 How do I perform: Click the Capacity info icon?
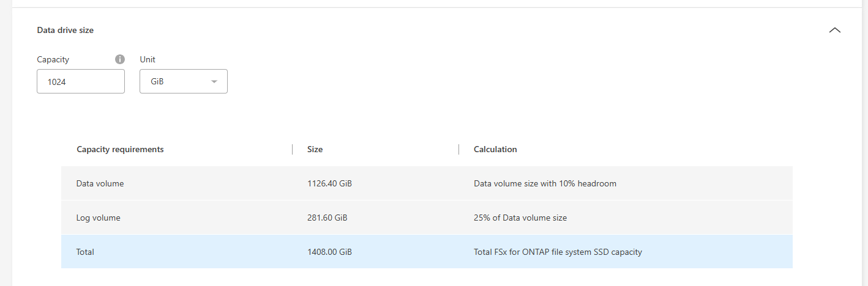(x=120, y=59)
